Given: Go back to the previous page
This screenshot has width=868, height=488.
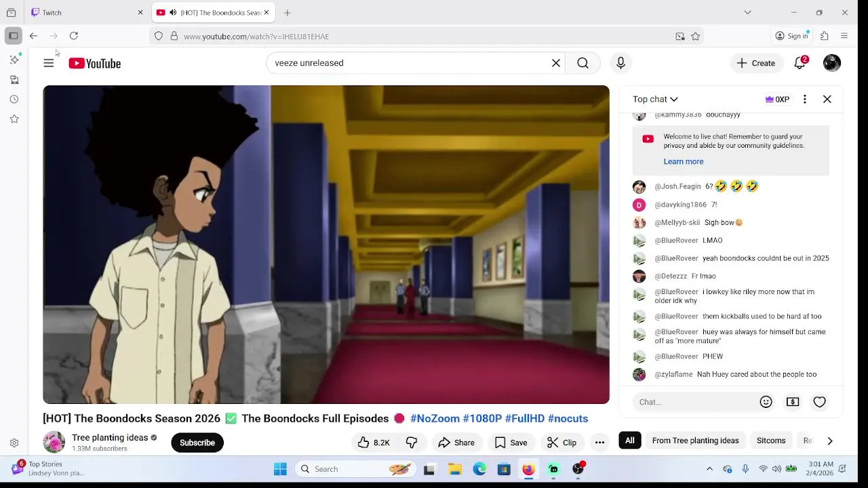Looking at the screenshot, I should tap(33, 36).
